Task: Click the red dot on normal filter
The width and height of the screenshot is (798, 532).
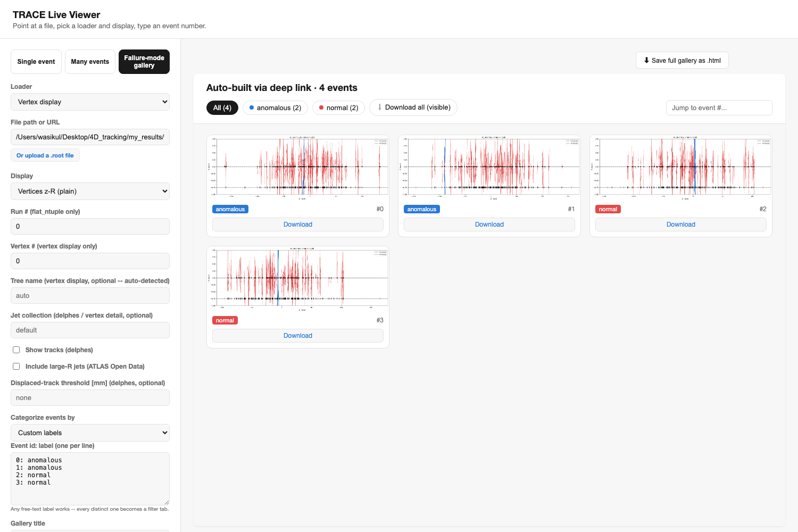Action: point(321,107)
